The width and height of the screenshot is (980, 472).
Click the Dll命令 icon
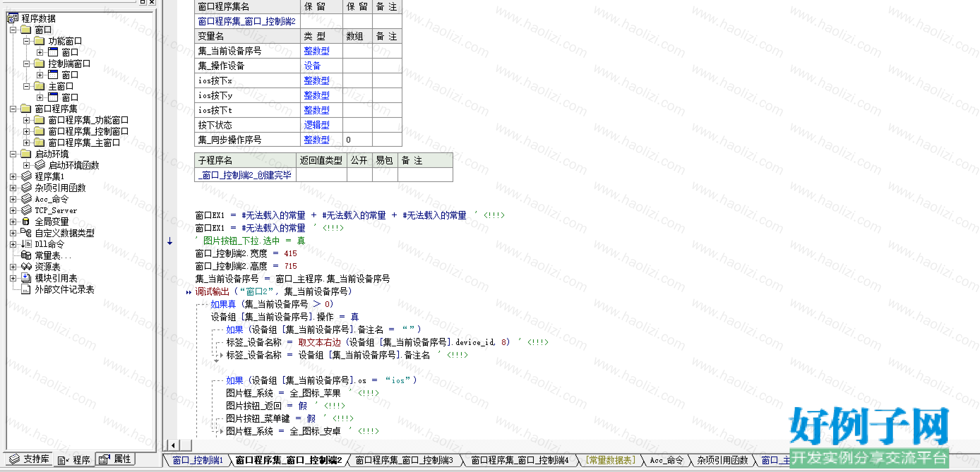click(26, 244)
